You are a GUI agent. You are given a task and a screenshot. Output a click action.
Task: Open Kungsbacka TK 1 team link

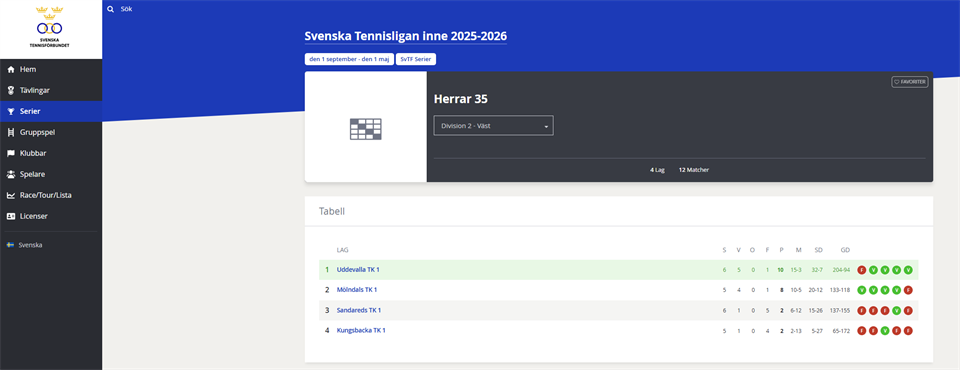[x=361, y=330]
